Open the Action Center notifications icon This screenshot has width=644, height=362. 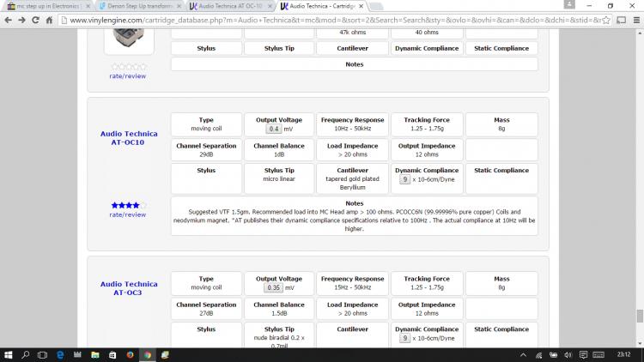(583, 355)
